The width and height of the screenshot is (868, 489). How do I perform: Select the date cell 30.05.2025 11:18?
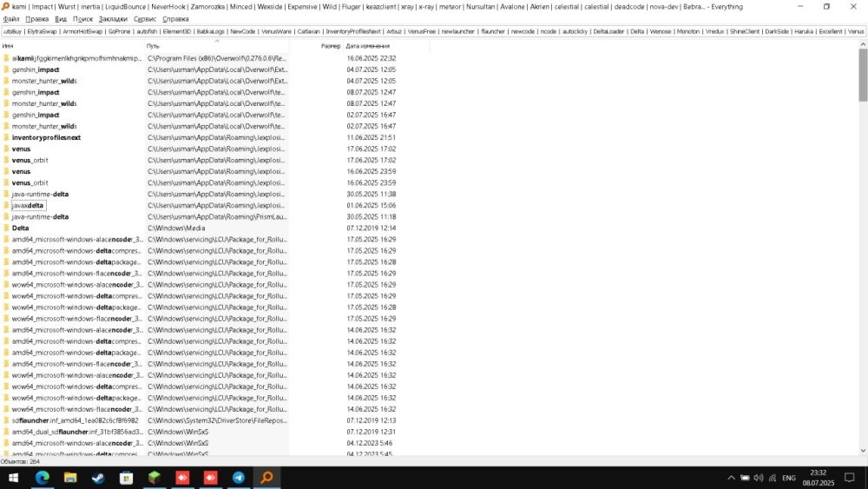tap(371, 217)
